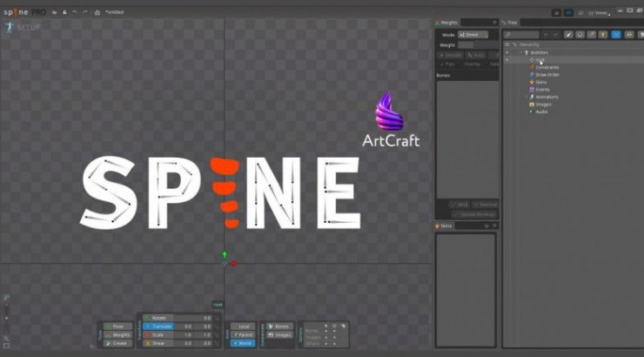Click the save project icon

[x=64, y=12]
